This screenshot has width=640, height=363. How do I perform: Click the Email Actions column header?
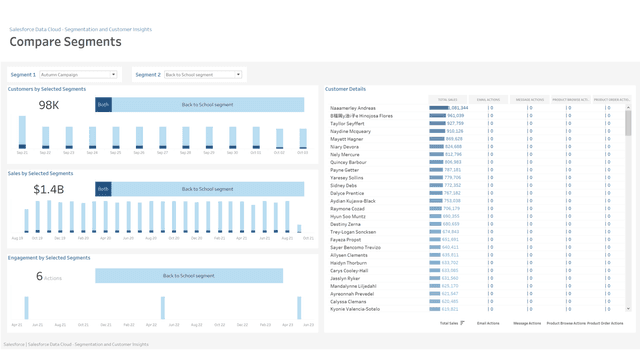point(488,100)
